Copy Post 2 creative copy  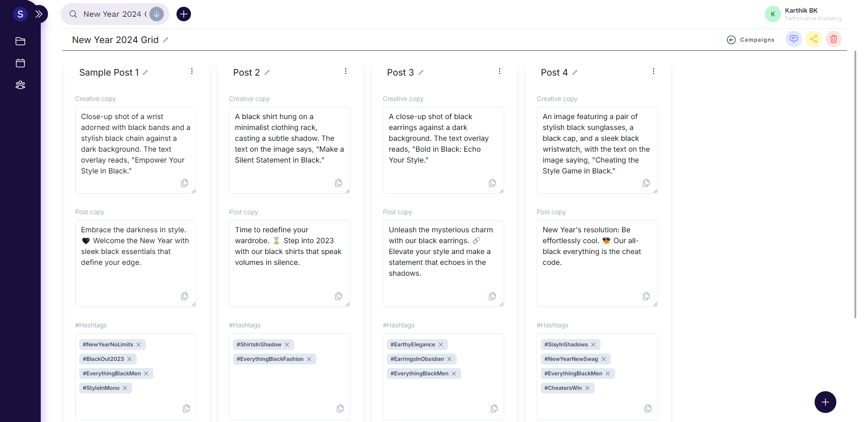339,183
